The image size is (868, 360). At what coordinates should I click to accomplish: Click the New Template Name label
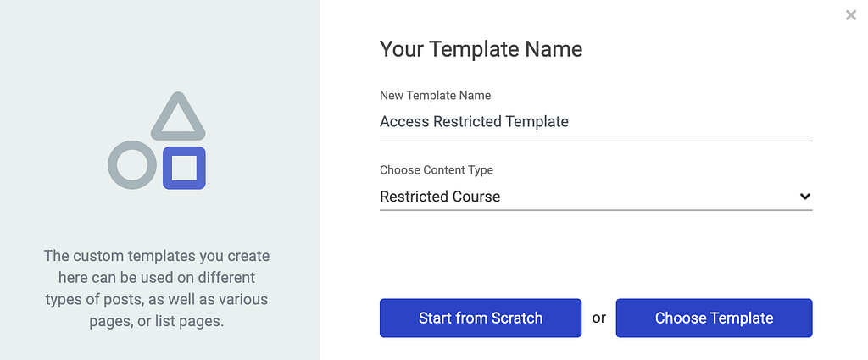(435, 95)
